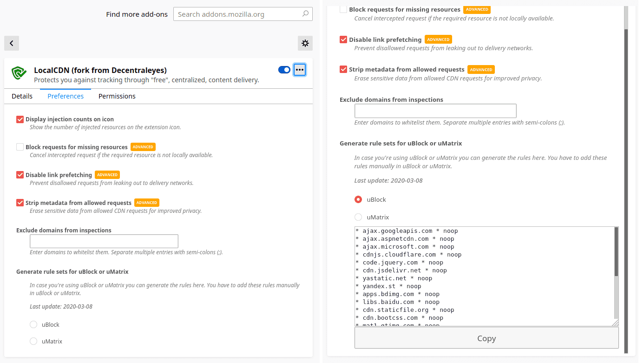
Task: Click ADVANCED badge beside right Strip metadata
Action: [x=481, y=70]
